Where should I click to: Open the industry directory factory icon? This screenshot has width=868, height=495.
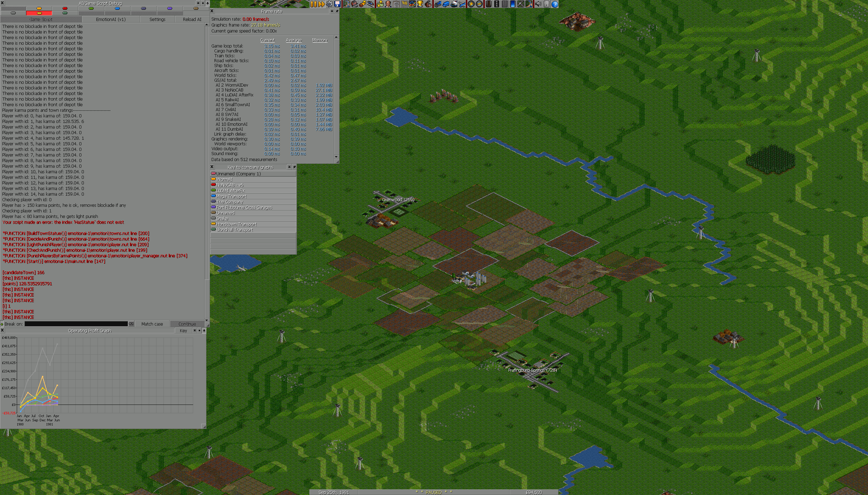[x=428, y=4]
